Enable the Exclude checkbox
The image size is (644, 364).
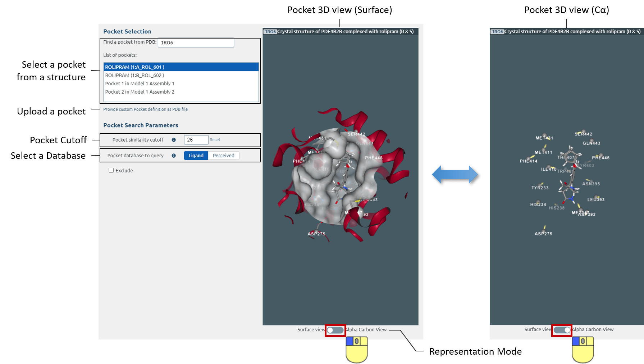tap(111, 170)
